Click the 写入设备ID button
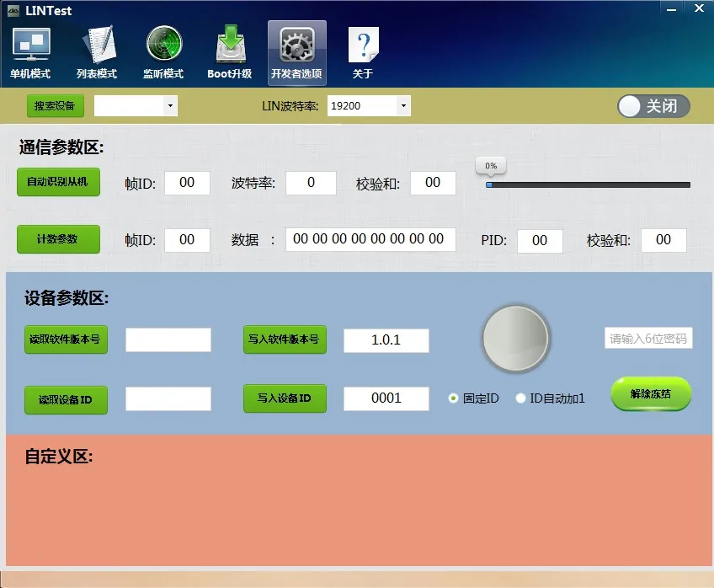 (285, 398)
